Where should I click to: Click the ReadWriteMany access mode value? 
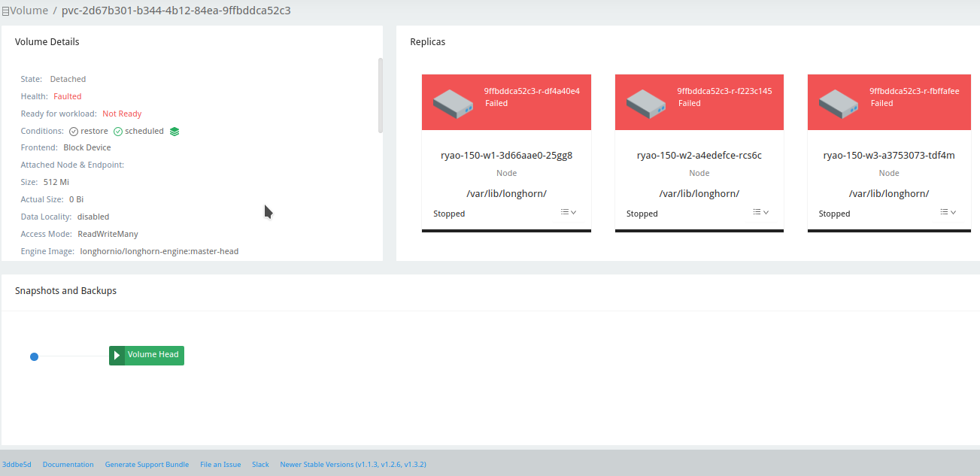click(108, 234)
